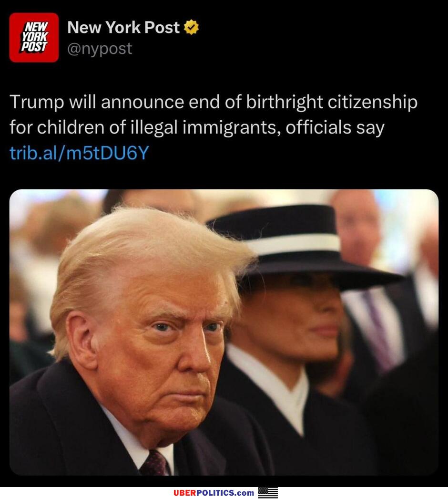This screenshot has width=448, height=499.
Task: Click the word Trump starting the tweet
Action: click(37, 103)
